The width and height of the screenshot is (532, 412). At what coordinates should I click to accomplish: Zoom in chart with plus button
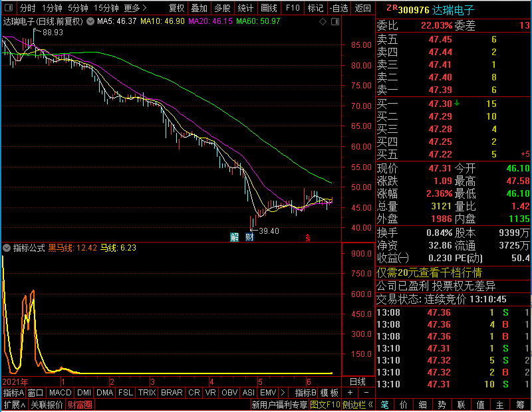pyautogui.click(x=350, y=393)
